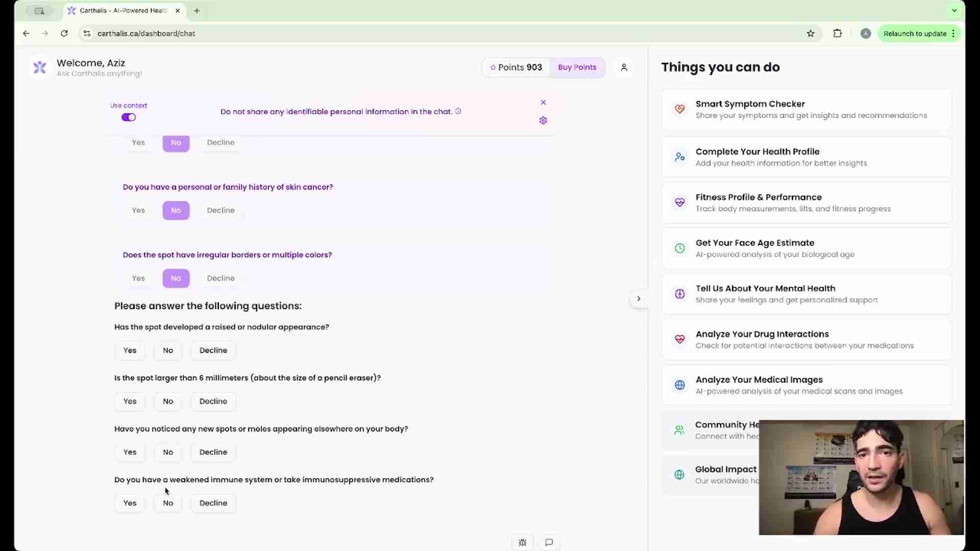Reload the page
The width and height of the screenshot is (980, 551).
[64, 34]
